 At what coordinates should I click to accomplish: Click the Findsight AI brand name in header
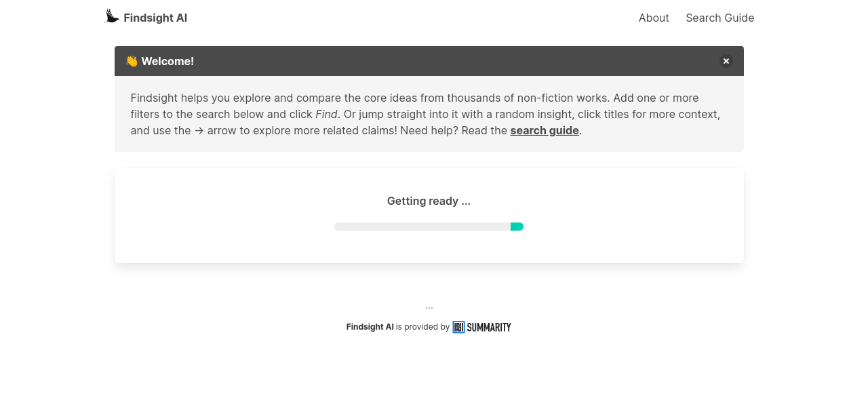click(155, 18)
